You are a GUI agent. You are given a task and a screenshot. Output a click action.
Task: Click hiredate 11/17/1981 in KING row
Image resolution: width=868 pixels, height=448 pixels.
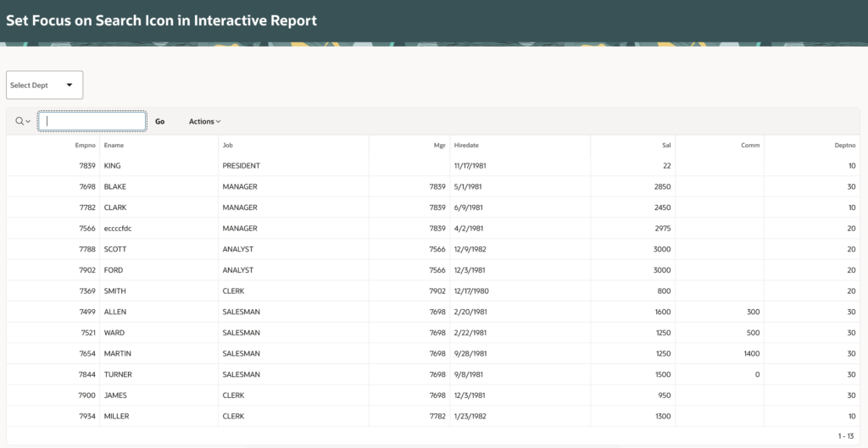coord(470,166)
